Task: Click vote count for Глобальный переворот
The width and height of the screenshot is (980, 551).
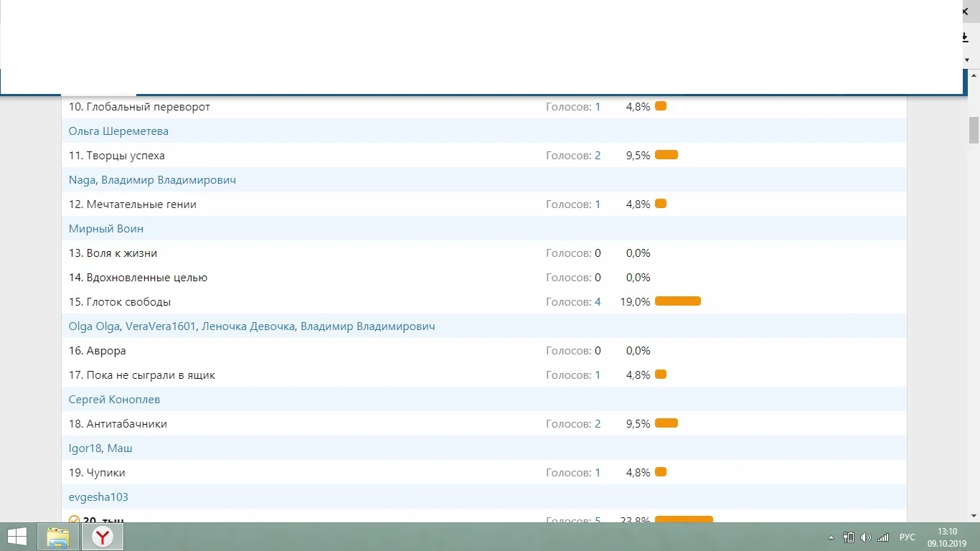Action: pos(598,107)
